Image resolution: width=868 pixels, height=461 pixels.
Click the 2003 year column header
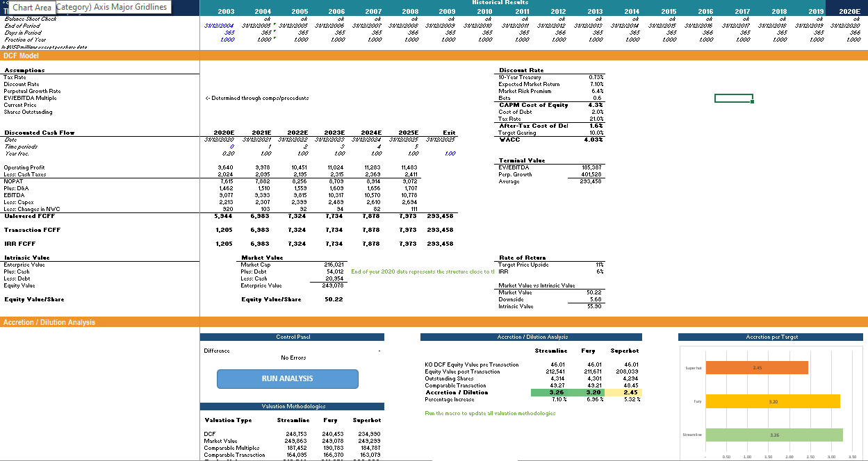[226, 12]
